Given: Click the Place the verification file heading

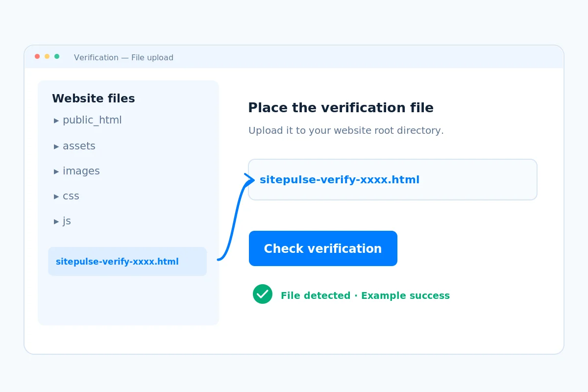Looking at the screenshot, I should (x=341, y=108).
